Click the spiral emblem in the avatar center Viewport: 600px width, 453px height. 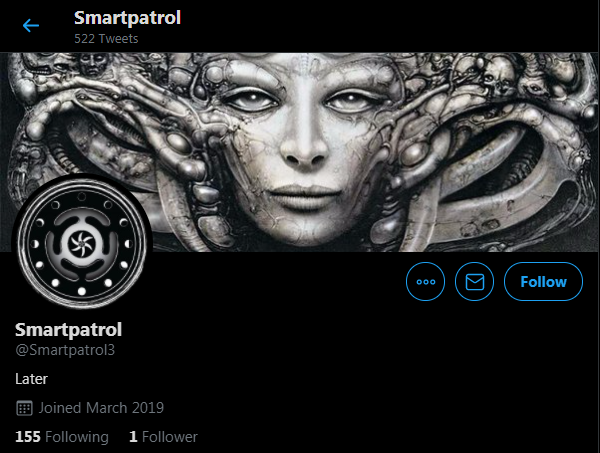82,243
